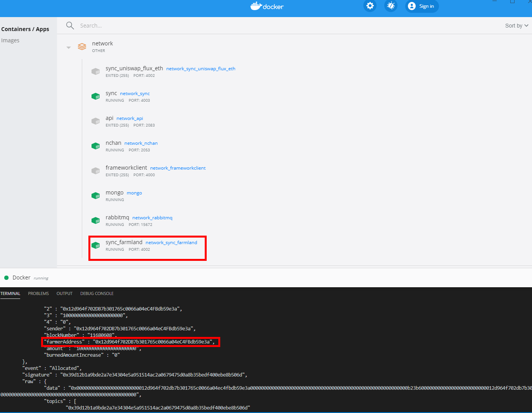Click PORT: 15672 under rabbitmq
The width and height of the screenshot is (532, 413).
pos(140,225)
